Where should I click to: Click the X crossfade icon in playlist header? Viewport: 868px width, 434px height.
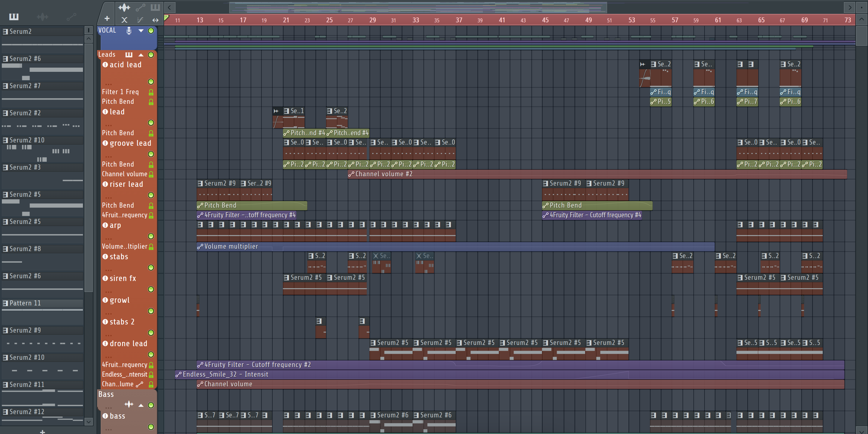click(x=124, y=20)
